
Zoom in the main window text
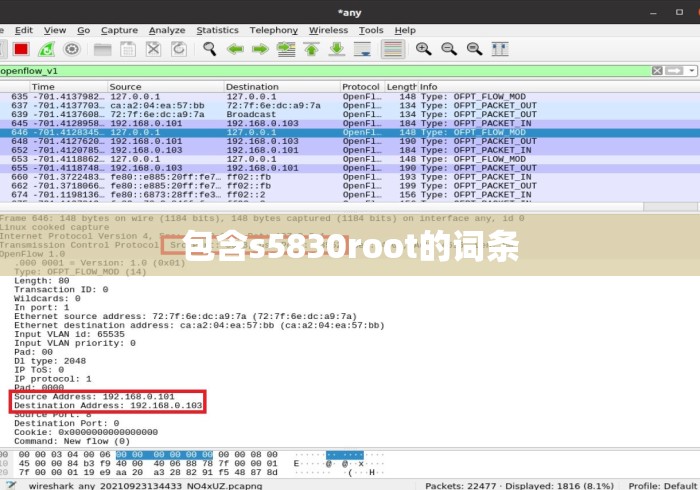423,49
